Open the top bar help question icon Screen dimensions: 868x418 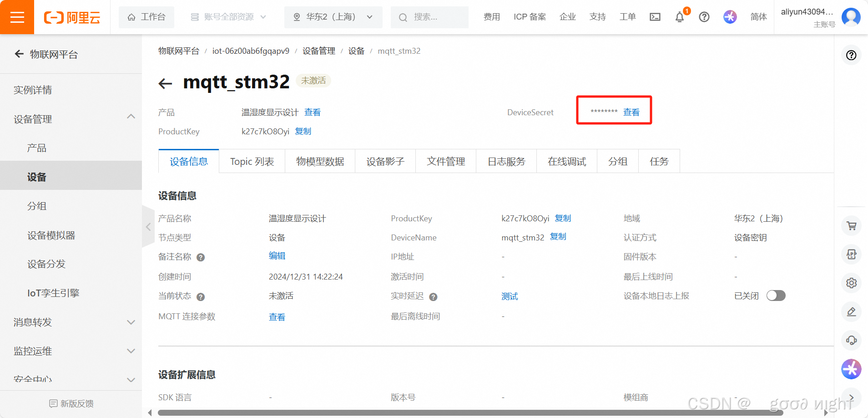(x=704, y=17)
